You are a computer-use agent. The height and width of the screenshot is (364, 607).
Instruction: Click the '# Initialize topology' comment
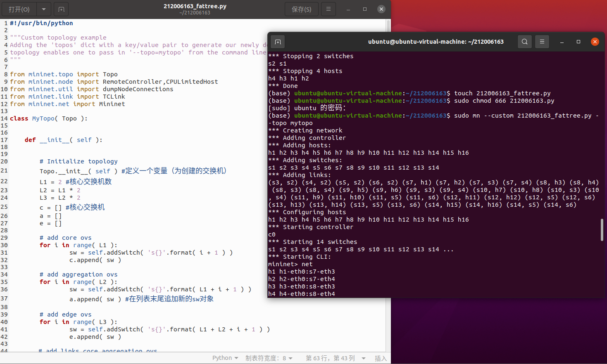coord(79,161)
